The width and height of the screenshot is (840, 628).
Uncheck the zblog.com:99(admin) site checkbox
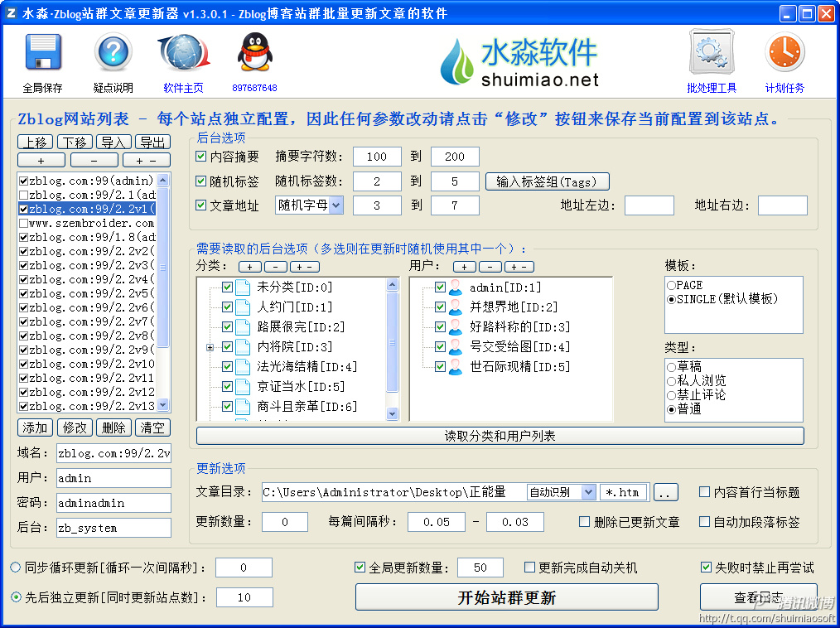click(x=23, y=181)
